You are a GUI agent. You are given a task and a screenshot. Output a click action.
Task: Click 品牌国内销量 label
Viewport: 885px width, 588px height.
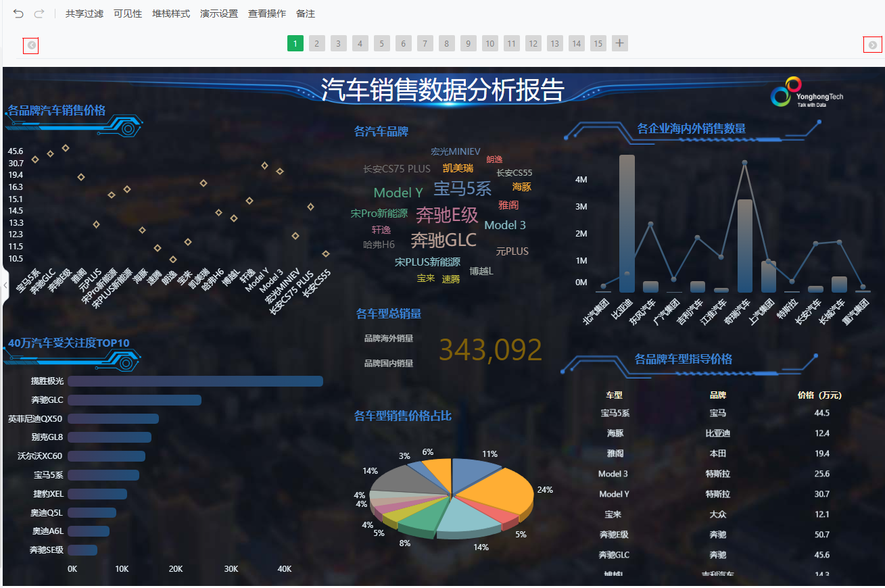click(x=389, y=364)
